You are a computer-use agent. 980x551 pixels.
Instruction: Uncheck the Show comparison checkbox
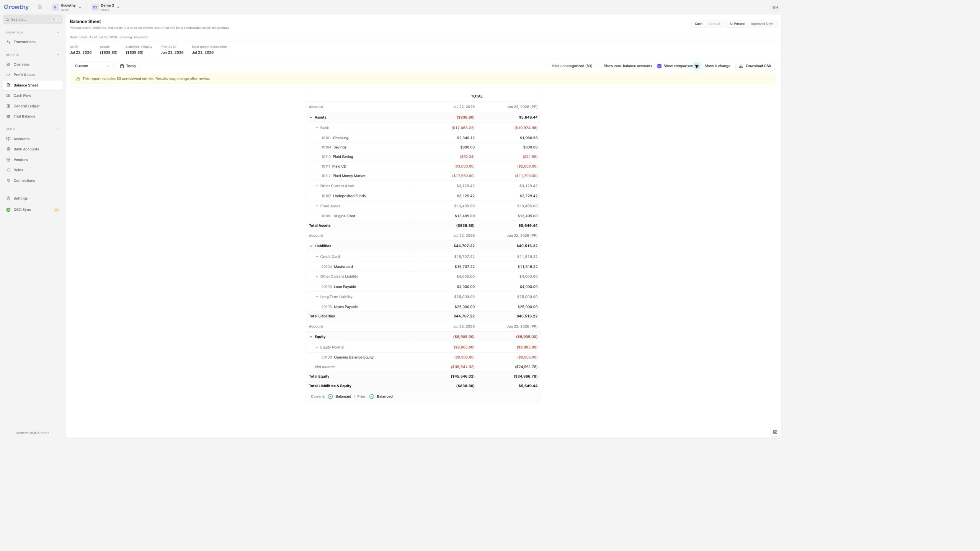tap(659, 66)
